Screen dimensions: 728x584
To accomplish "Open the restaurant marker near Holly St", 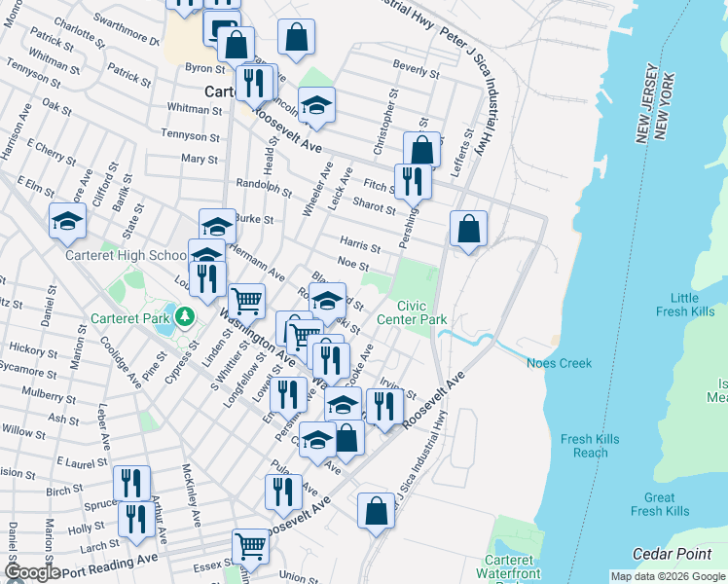I will coord(136,524).
